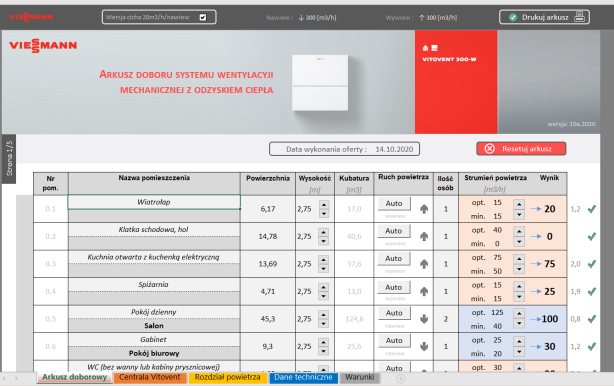Image resolution: width=614 pixels, height=386 pixels.
Task: Click surface value 6,17 for Wiatrołap
Action: pyautogui.click(x=268, y=209)
